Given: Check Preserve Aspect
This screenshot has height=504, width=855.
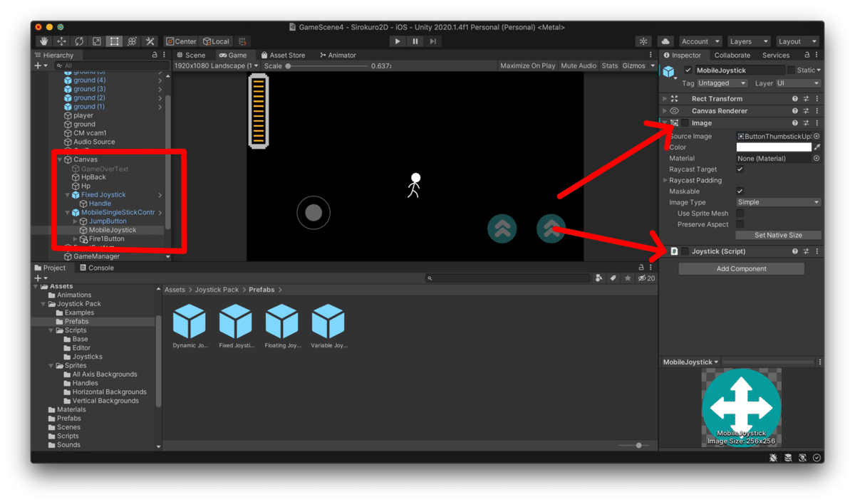Looking at the screenshot, I should pos(740,224).
